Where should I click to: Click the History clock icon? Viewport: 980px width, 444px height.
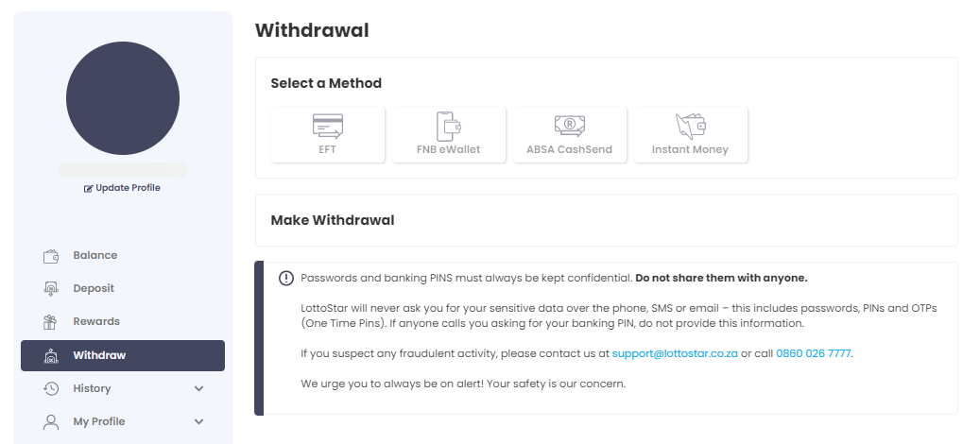(x=51, y=388)
